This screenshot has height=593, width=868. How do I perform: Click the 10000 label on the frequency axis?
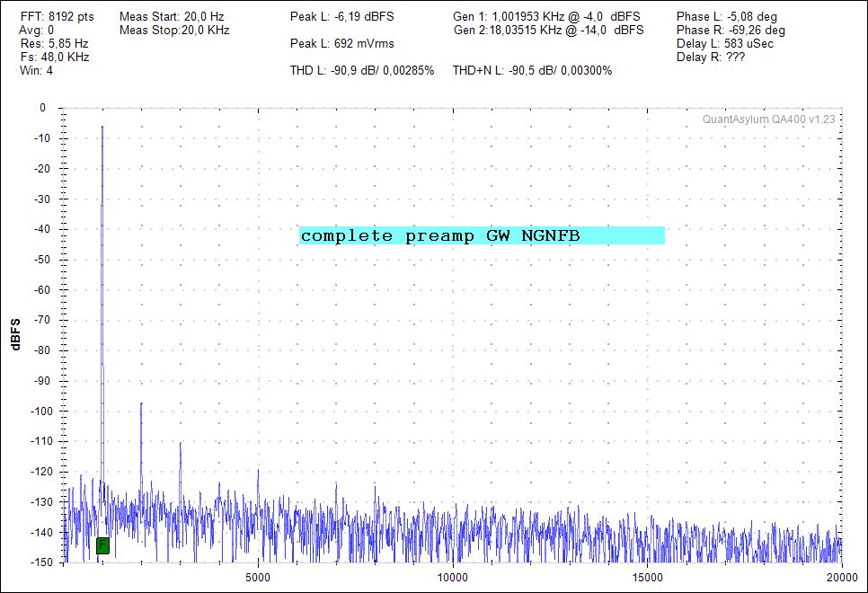[x=453, y=578]
